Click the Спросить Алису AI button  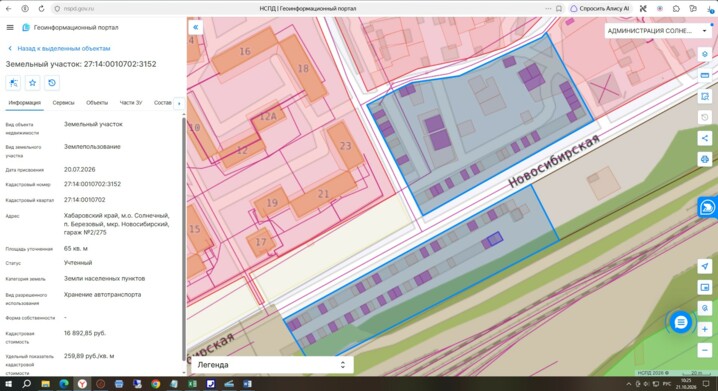pyautogui.click(x=600, y=9)
